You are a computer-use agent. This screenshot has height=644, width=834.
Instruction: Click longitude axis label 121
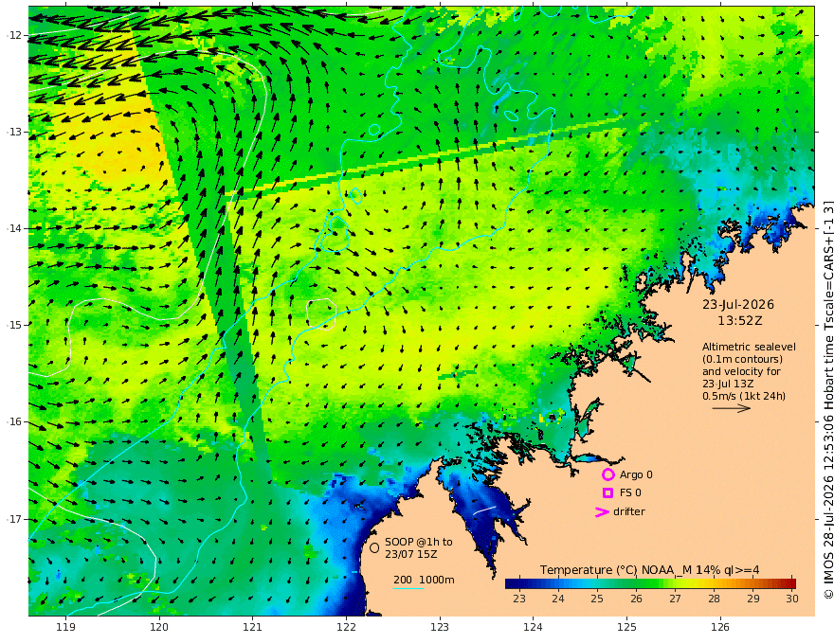tap(253, 628)
